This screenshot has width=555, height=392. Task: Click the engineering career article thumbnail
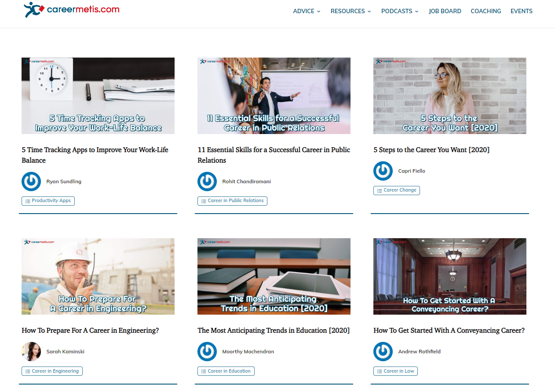tap(98, 276)
